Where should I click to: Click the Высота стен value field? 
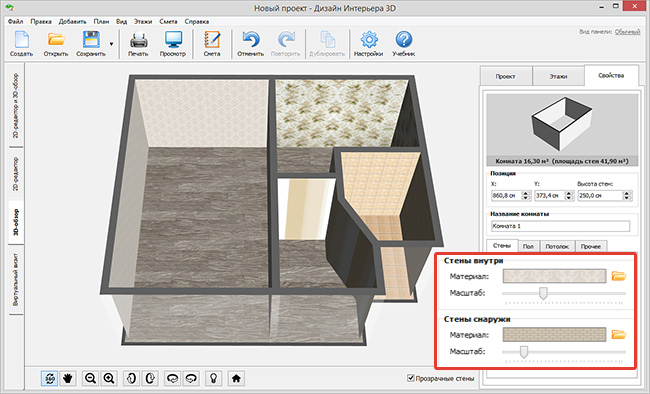600,195
